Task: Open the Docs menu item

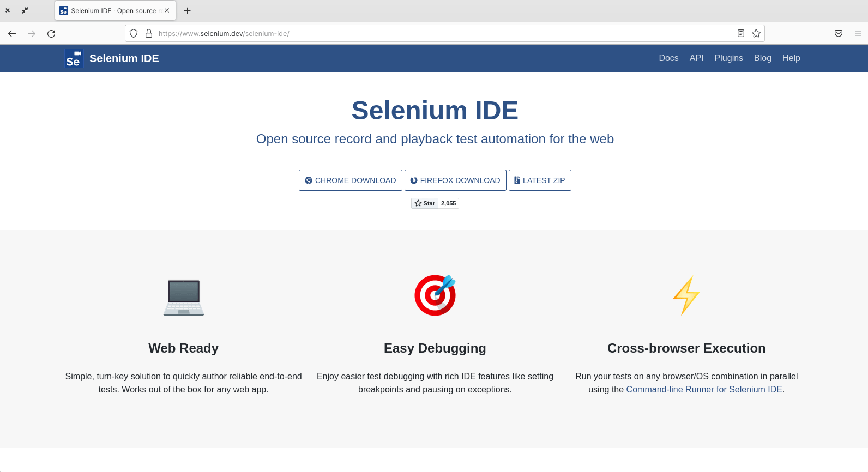Action: pos(668,58)
